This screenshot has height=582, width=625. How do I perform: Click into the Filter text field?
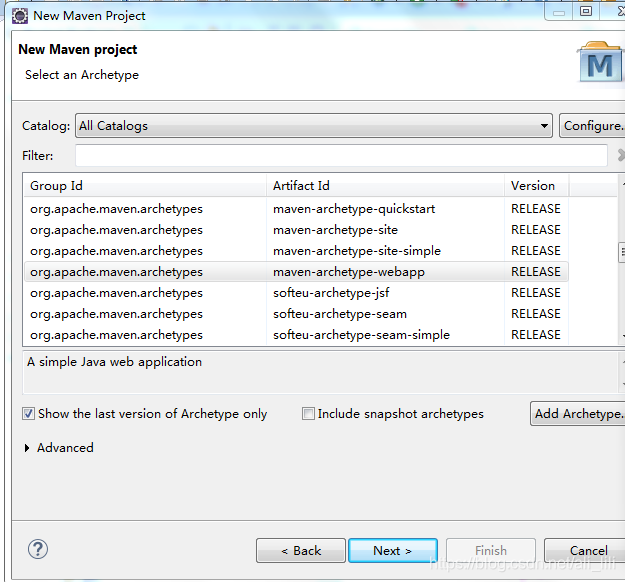click(341, 155)
